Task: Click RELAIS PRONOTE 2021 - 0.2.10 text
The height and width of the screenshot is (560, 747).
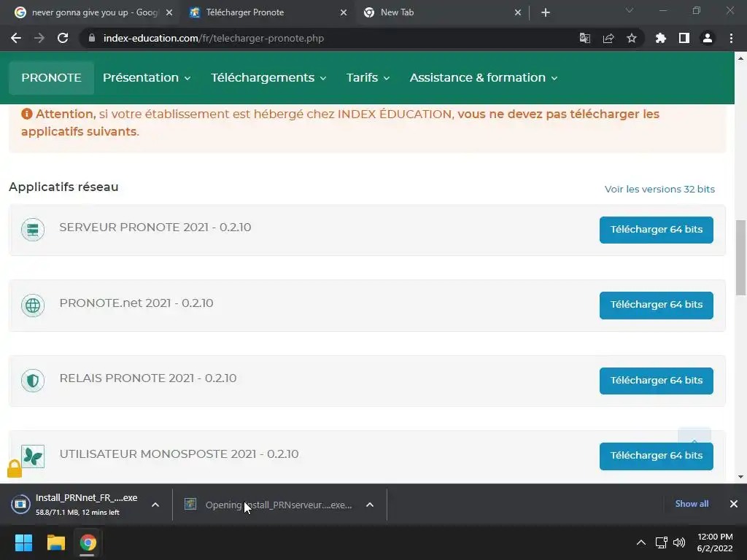Action: pos(147,378)
